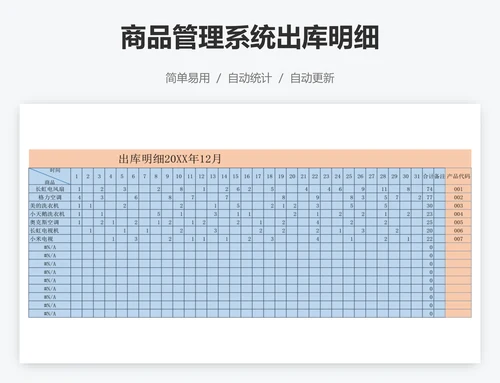Select day column header 31
The width and height of the screenshot is (500, 383).
pos(417,176)
